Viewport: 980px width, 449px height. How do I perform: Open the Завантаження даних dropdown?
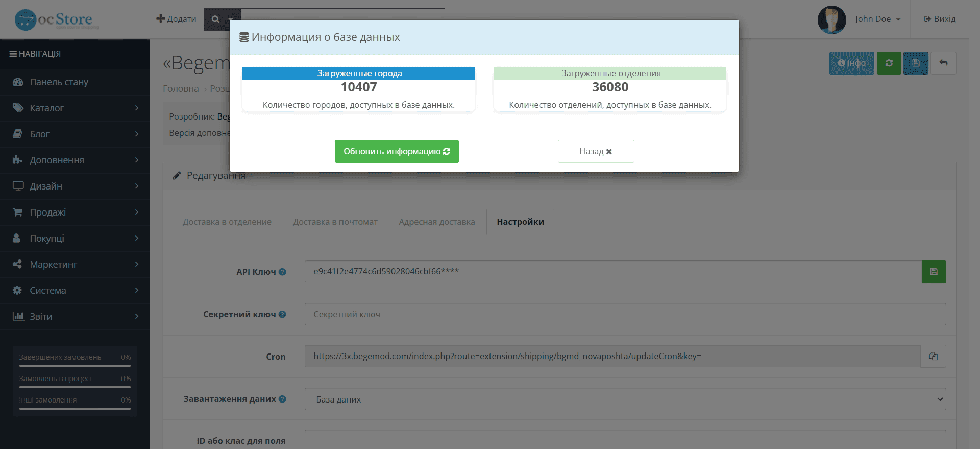coord(625,399)
